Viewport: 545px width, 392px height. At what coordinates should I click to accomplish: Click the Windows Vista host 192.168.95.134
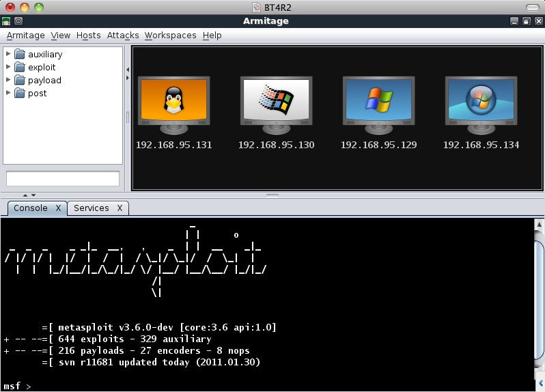point(481,104)
